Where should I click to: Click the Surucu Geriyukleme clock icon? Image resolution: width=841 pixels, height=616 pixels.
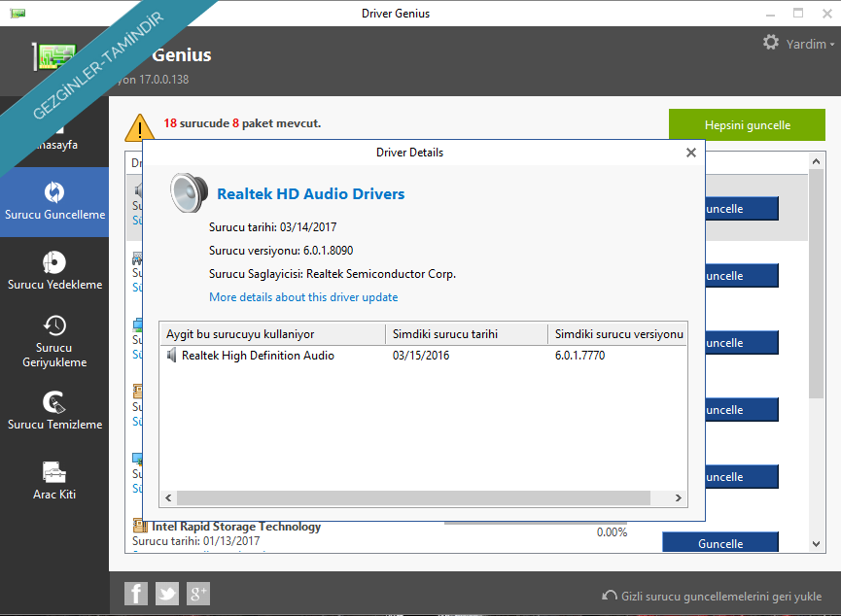point(54,325)
